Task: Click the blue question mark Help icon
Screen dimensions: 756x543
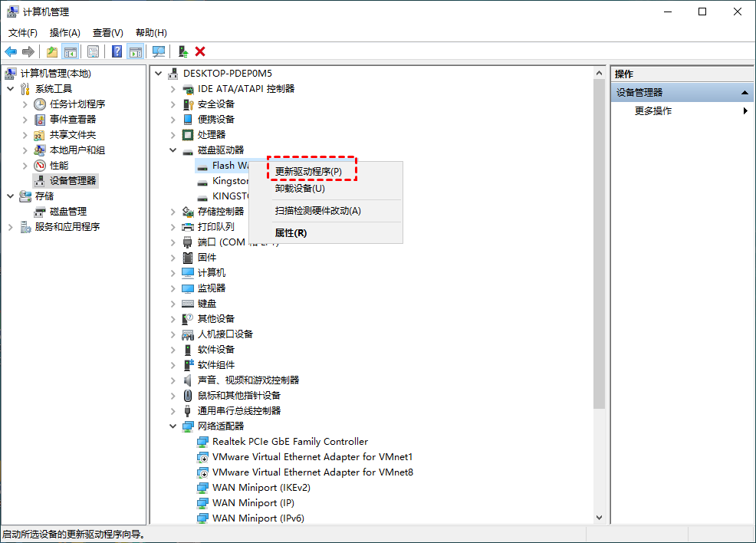Action: pos(117,51)
